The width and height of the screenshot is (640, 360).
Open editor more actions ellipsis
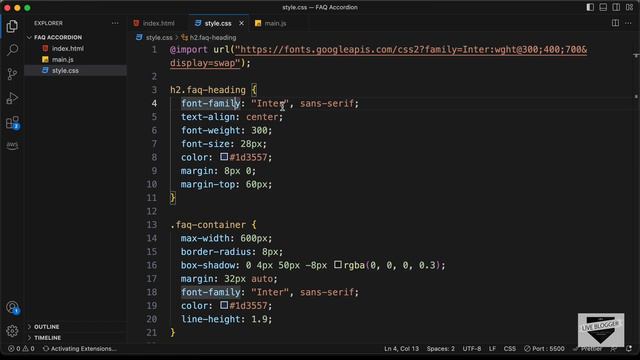(x=628, y=23)
